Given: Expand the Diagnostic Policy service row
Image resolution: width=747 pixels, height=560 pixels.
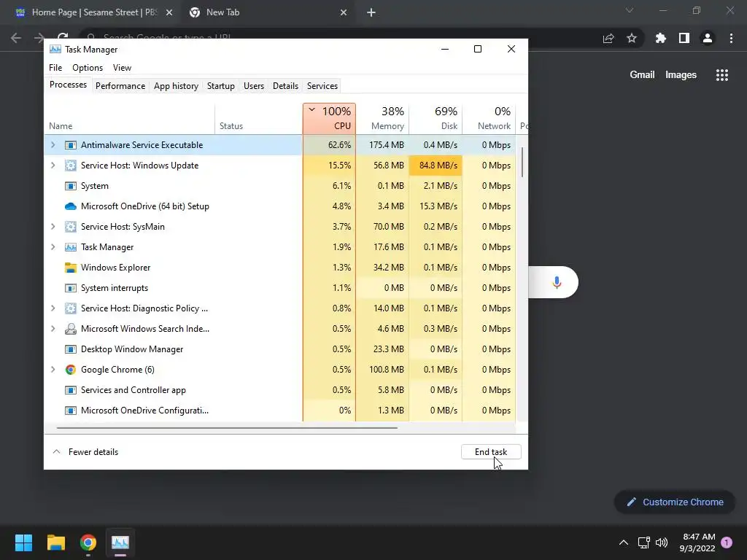Looking at the screenshot, I should point(53,308).
